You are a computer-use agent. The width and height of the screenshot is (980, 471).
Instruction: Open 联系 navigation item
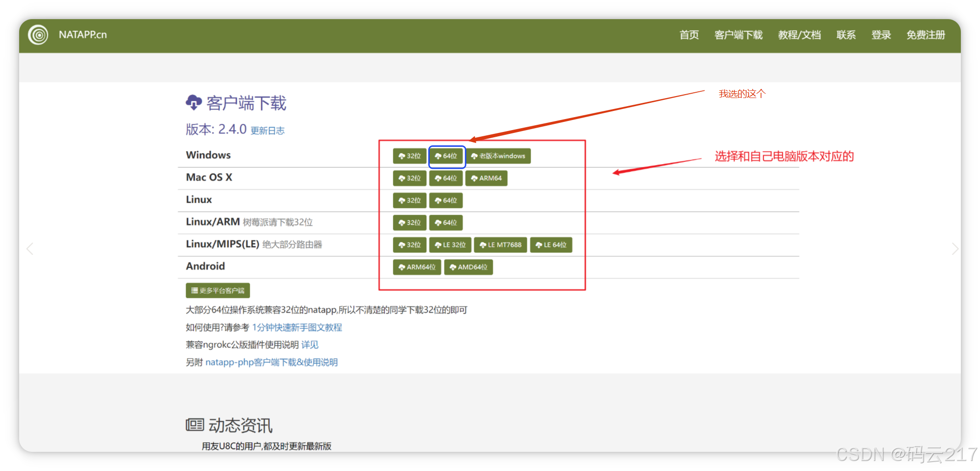(846, 35)
